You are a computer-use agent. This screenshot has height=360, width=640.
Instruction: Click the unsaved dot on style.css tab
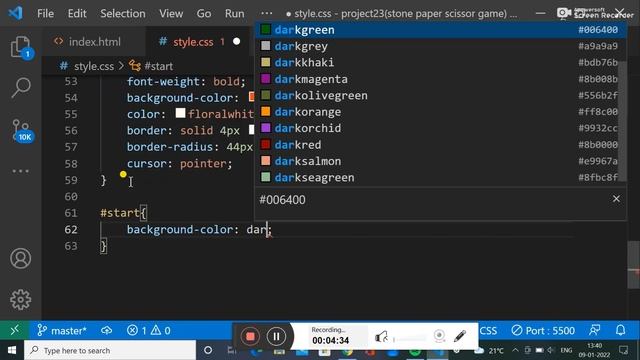click(x=236, y=42)
